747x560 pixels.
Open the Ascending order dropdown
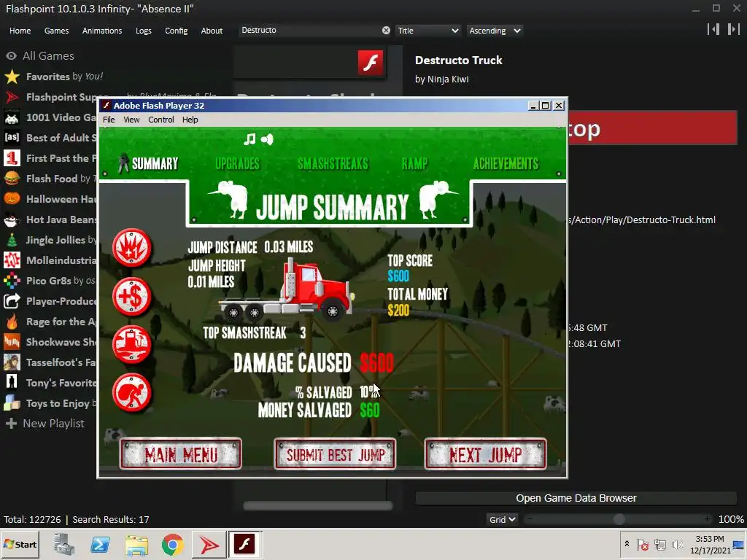coord(494,31)
